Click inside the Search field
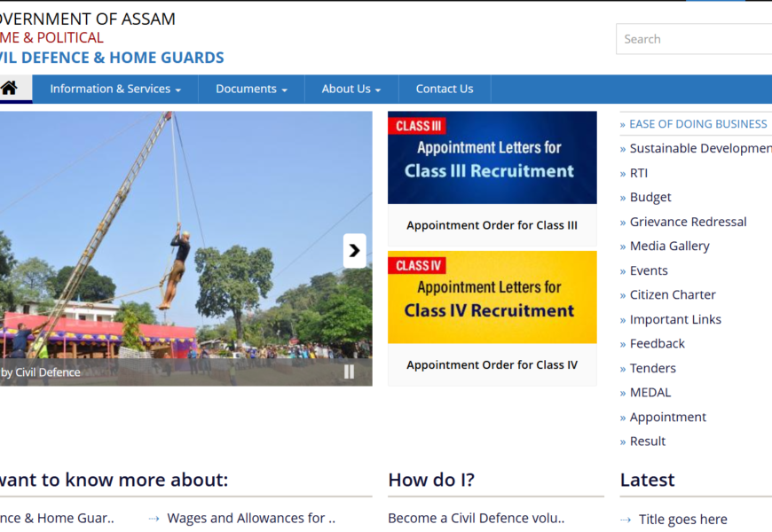Screen dimensions: 772x532 694,39
